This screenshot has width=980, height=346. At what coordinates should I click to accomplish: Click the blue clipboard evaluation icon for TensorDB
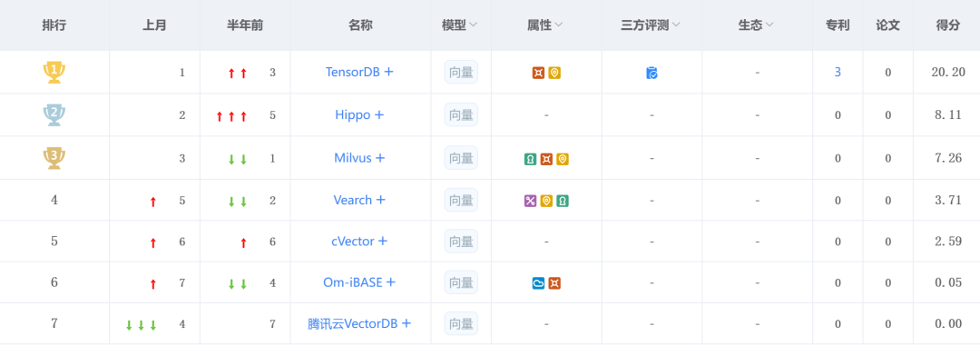pyautogui.click(x=652, y=74)
